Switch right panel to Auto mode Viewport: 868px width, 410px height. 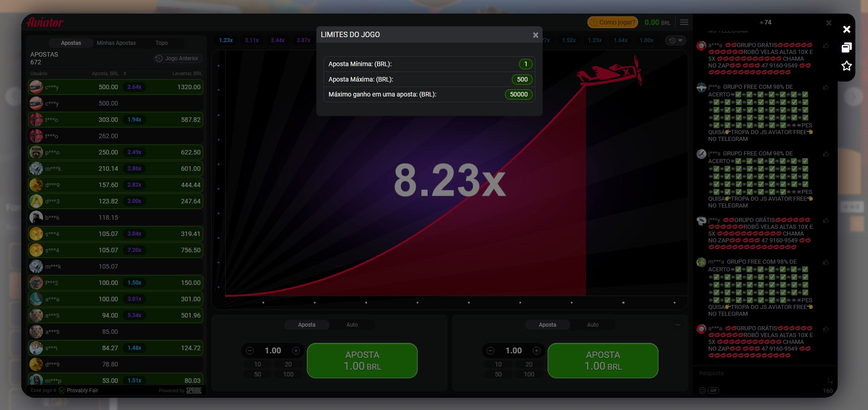click(593, 325)
